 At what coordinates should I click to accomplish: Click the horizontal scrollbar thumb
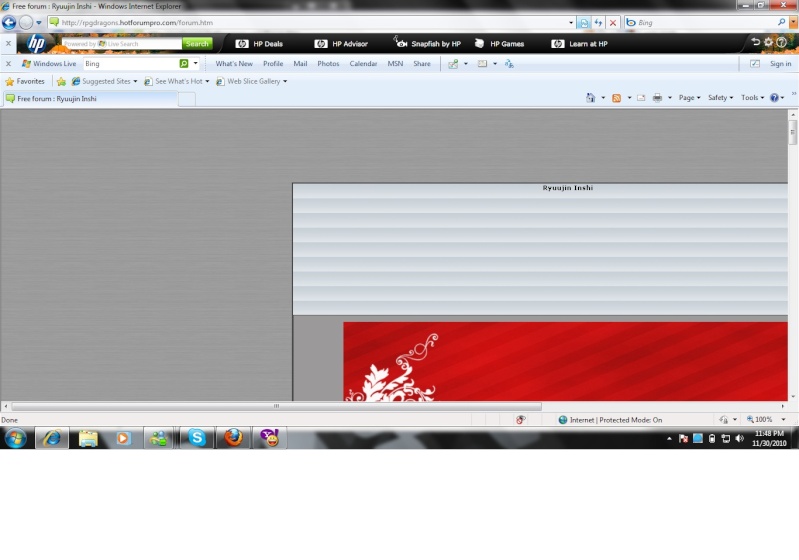[x=276, y=406]
